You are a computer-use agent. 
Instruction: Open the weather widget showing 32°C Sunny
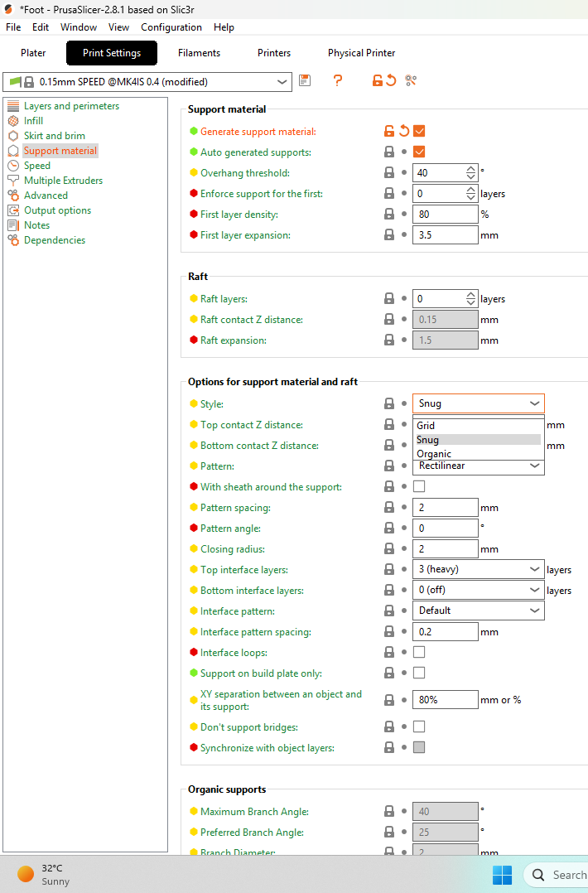pyautogui.click(x=44, y=875)
